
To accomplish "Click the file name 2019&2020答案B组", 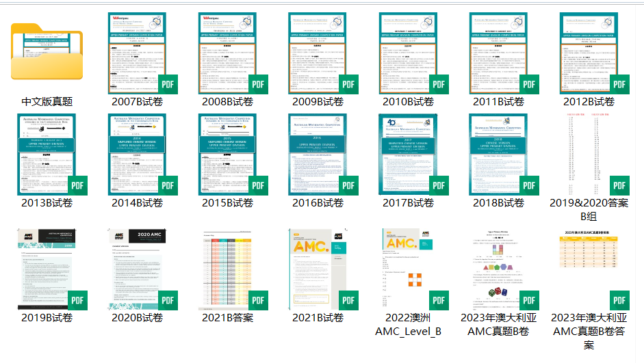I will [589, 210].
